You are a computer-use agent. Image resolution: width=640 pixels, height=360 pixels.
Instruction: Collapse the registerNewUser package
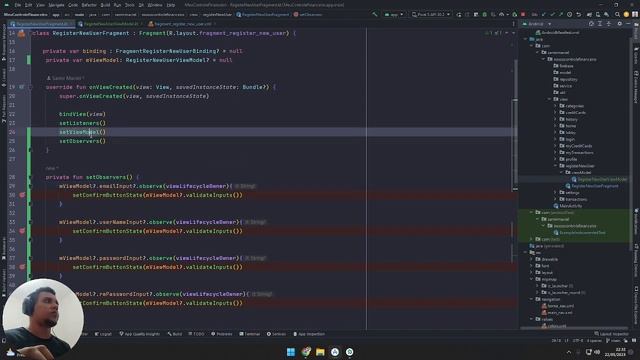point(555,166)
